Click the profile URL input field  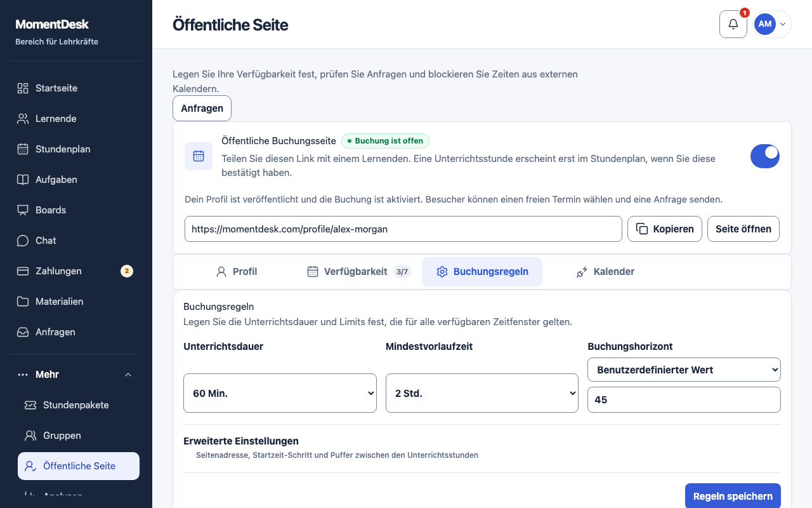pyautogui.click(x=403, y=229)
